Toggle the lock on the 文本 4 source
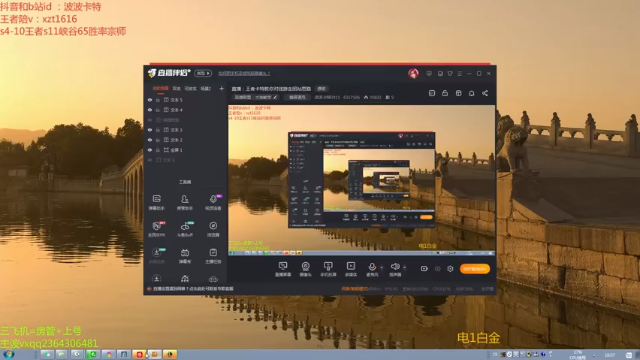This screenshot has width=640, height=360. [158, 110]
